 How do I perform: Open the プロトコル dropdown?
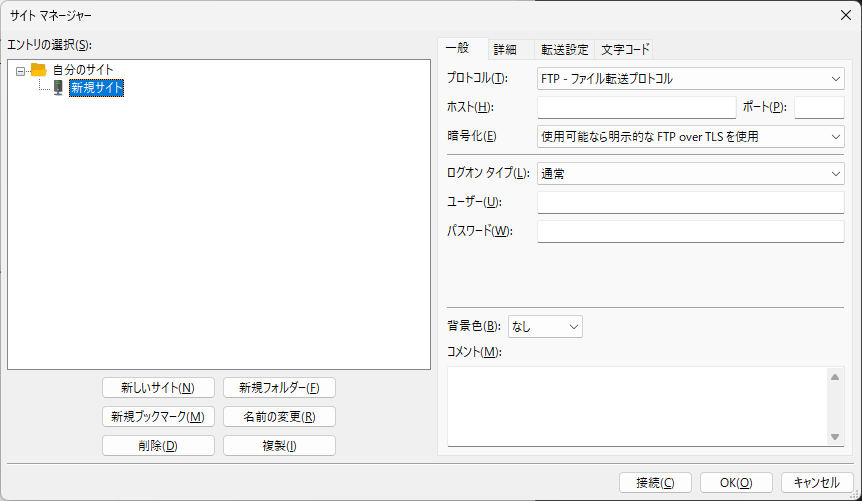click(x=690, y=78)
